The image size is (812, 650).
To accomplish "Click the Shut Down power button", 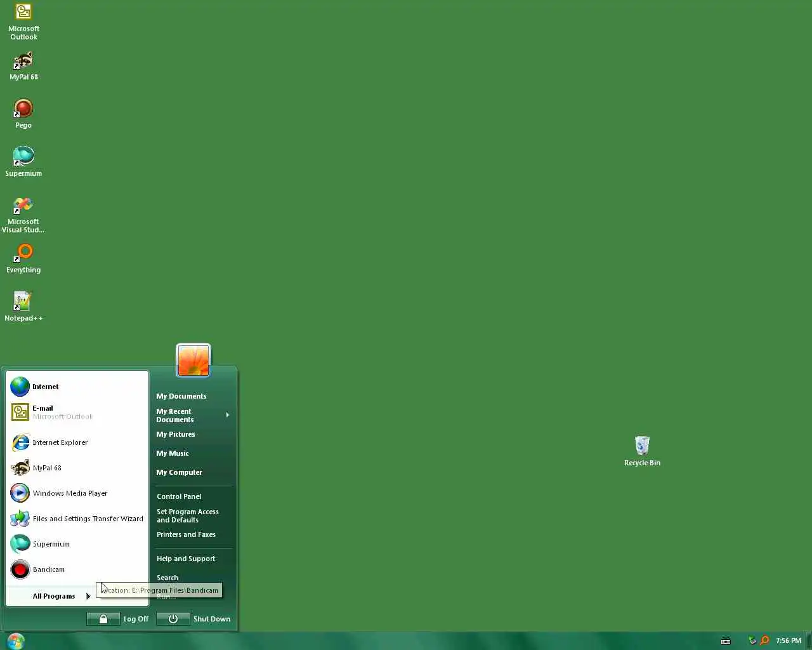I will [173, 619].
